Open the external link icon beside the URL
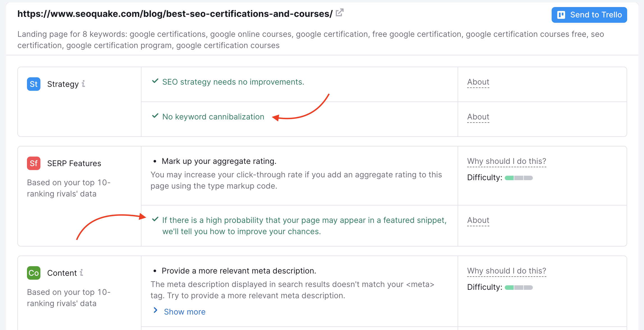 (x=339, y=13)
